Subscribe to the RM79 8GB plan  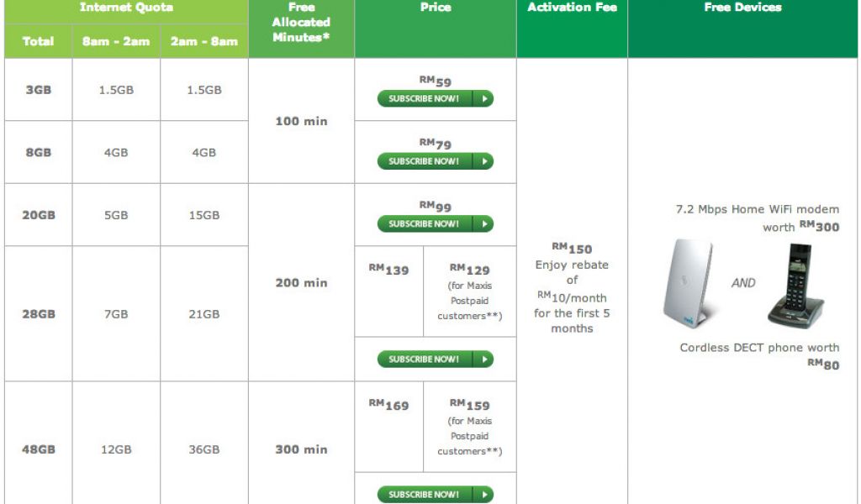425,161
